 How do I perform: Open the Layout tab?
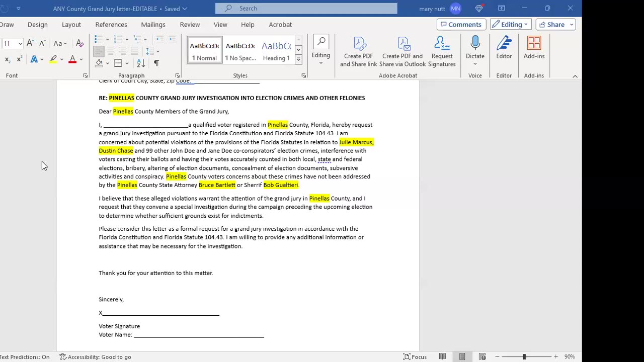click(71, 24)
